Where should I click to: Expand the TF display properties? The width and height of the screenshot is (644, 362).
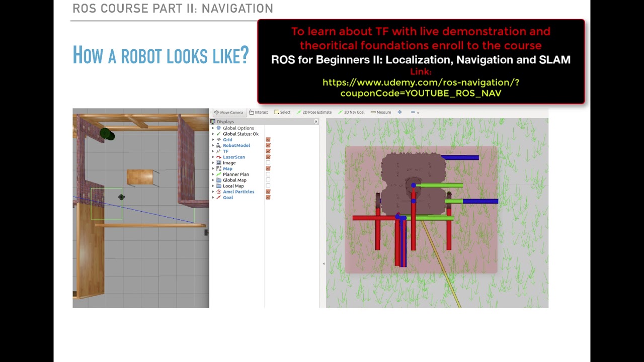(213, 151)
